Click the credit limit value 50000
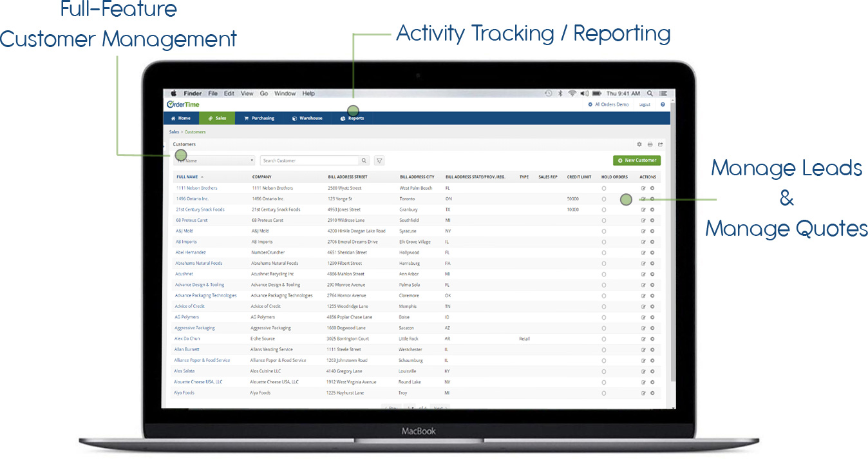 (x=572, y=199)
